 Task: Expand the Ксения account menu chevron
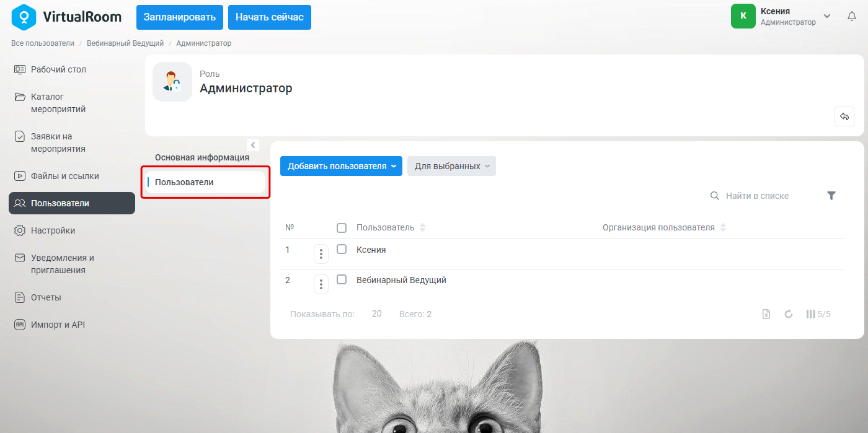[827, 16]
